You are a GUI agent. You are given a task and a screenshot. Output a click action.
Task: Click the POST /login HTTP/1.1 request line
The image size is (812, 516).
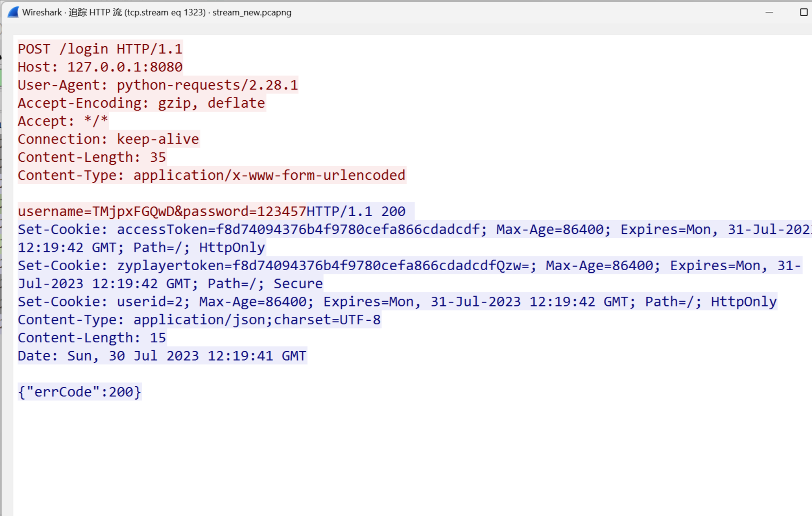tap(100, 49)
